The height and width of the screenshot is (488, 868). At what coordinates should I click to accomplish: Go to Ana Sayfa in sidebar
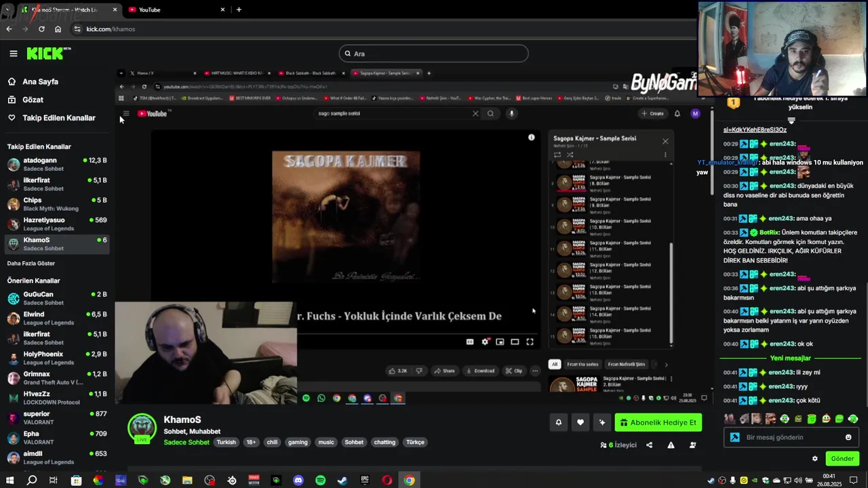pos(40,81)
